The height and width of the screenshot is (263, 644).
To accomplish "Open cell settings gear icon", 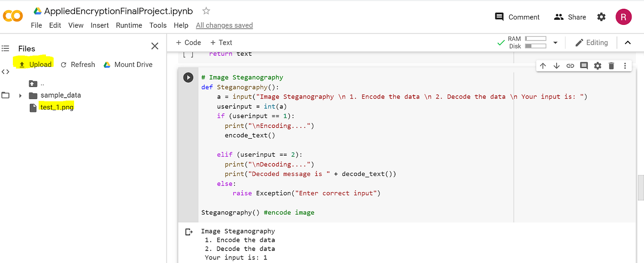I will coord(598,66).
